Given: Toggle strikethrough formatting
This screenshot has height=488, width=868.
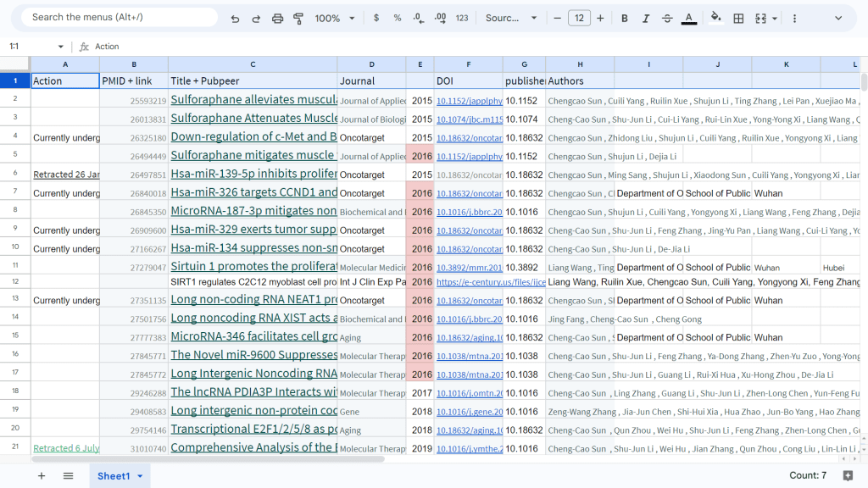Looking at the screenshot, I should click(667, 18).
